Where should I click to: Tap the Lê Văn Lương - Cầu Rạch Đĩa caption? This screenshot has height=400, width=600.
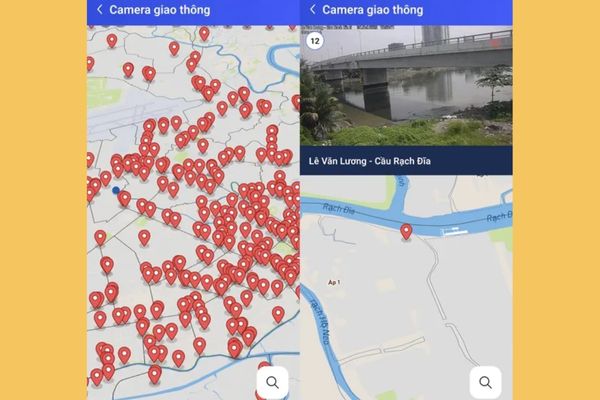370,161
